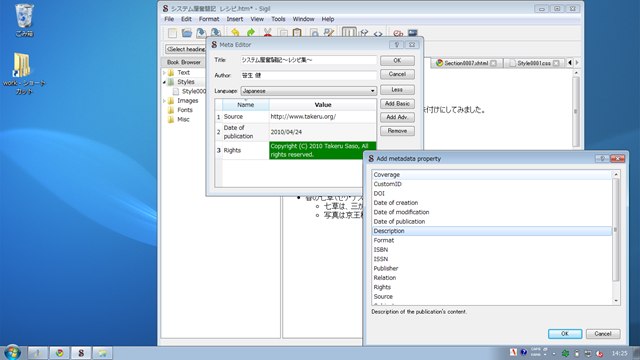Click Chrome icon in the taskbar
This screenshot has height=360, width=640.
click(x=60, y=353)
